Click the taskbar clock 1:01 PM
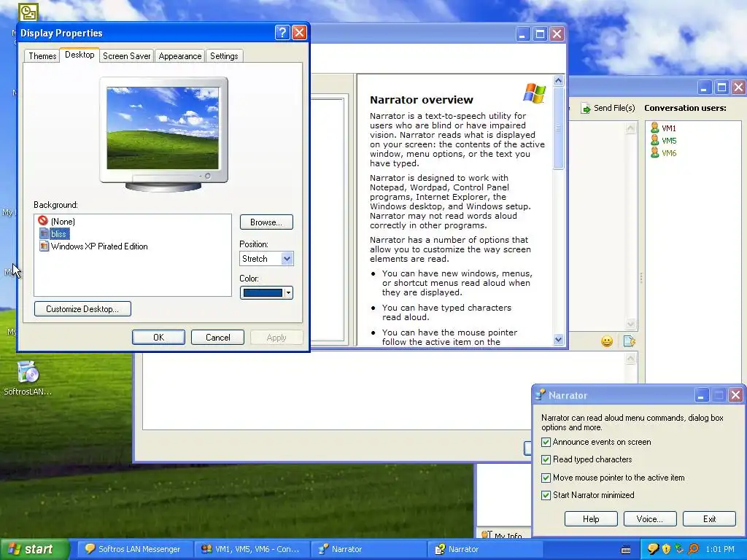Viewport: 747px width, 560px height. coord(720,549)
